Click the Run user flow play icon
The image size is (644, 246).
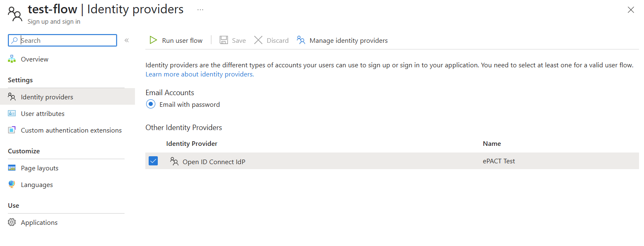click(x=153, y=40)
